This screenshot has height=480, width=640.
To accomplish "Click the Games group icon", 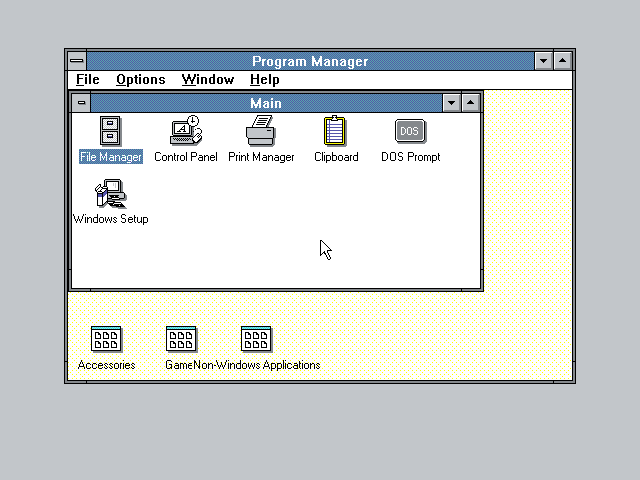I will click(181, 339).
